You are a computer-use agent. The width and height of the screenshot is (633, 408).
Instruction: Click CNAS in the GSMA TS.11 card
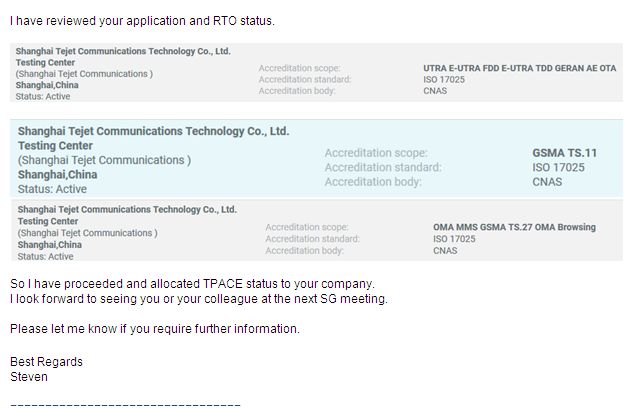coord(547,182)
